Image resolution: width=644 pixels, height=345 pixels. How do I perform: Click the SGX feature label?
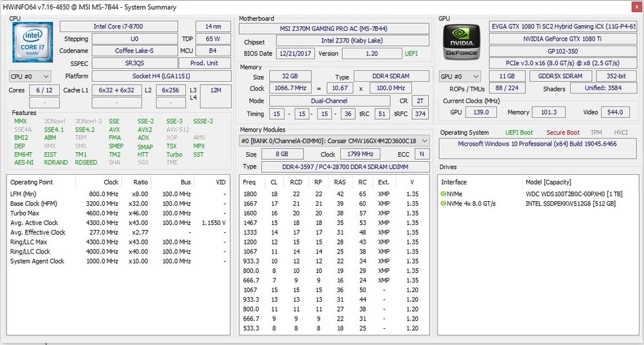click(144, 163)
